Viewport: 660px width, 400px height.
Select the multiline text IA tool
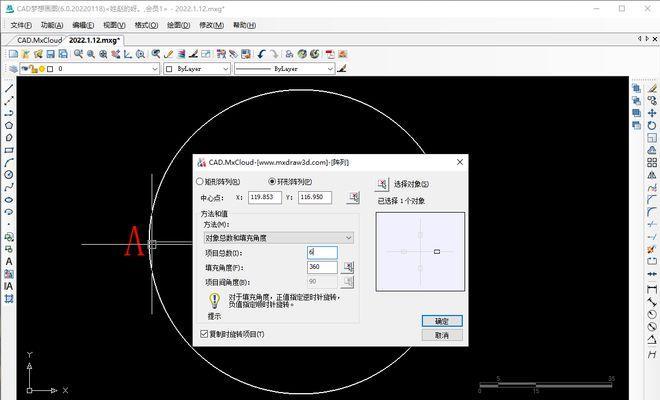(x=9, y=286)
